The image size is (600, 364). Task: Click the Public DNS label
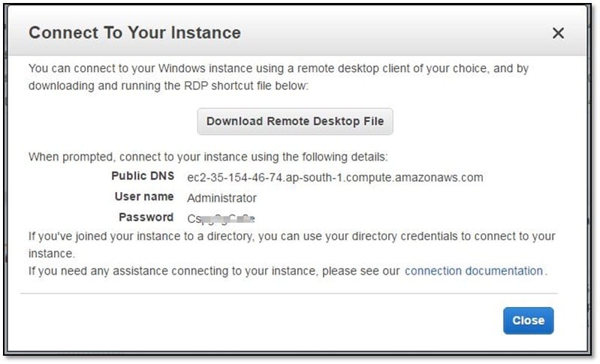click(x=143, y=177)
